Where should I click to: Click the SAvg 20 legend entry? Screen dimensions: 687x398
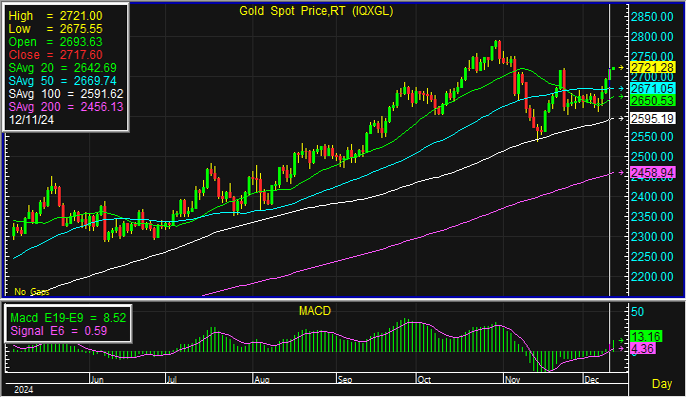click(63, 68)
